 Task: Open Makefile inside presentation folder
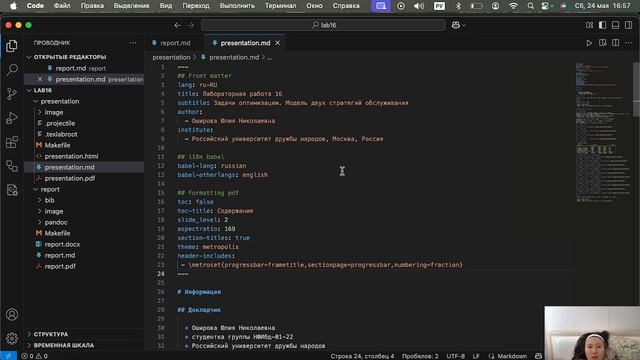[x=57, y=145]
